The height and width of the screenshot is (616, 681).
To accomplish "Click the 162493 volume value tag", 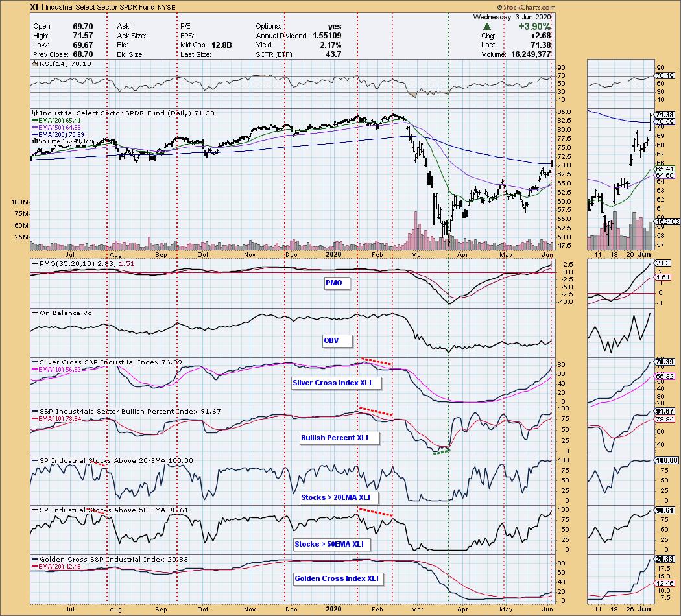I will pos(667,221).
